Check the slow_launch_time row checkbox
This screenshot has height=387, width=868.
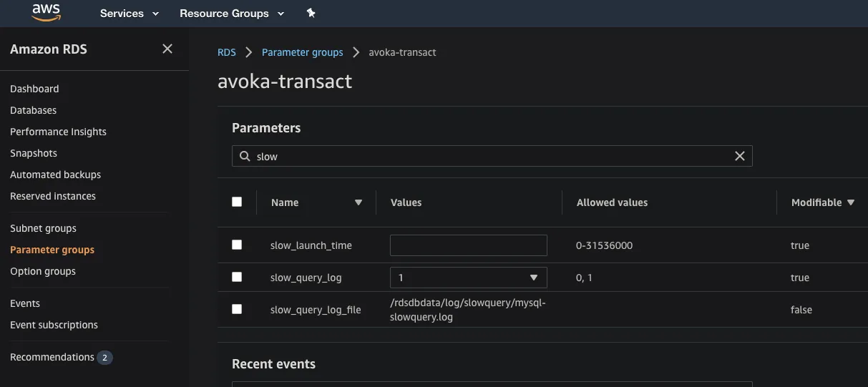coord(237,245)
